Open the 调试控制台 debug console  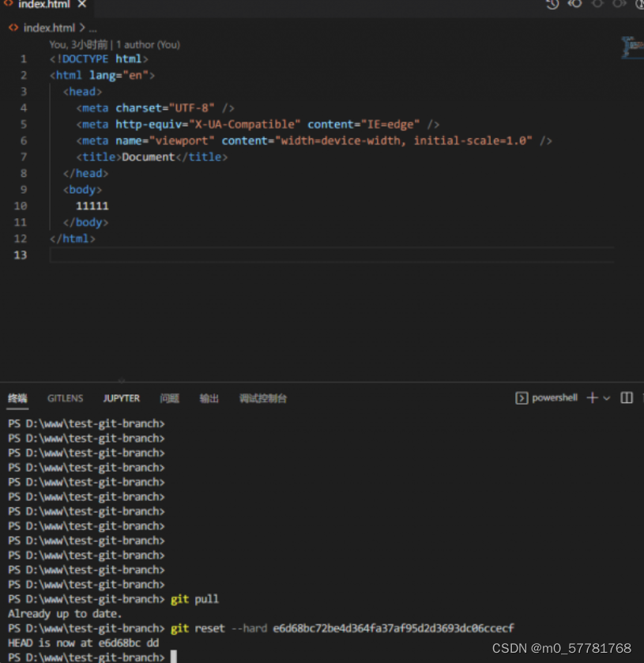[x=263, y=397]
